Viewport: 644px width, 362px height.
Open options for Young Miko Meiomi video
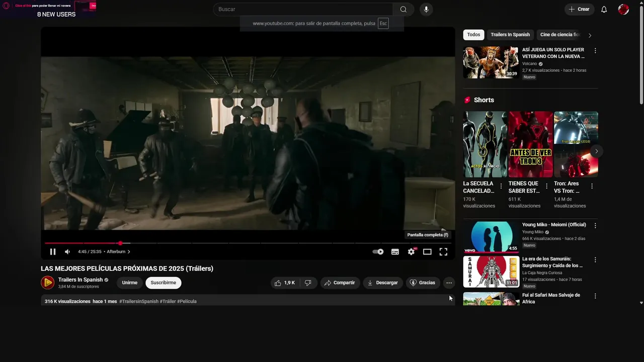point(595,226)
